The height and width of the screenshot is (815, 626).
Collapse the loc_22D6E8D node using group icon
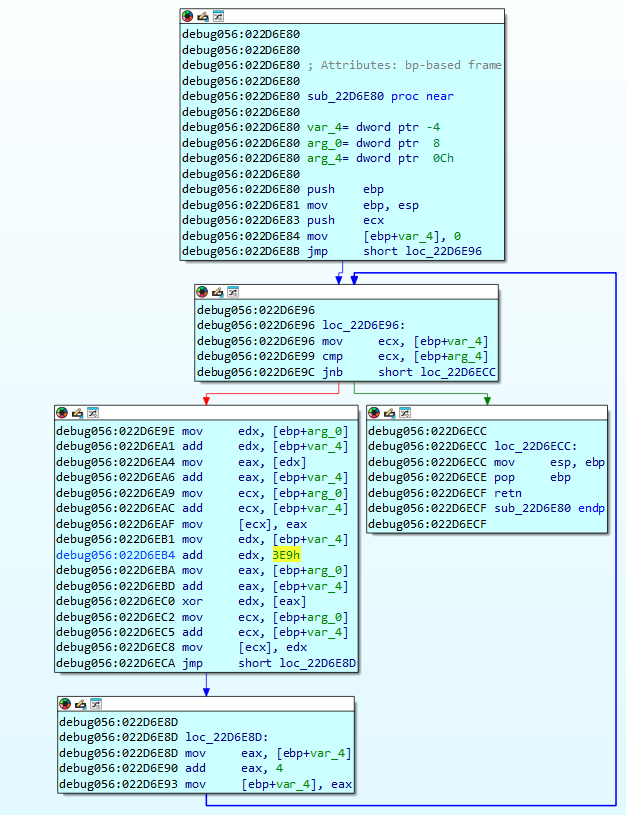coord(94,704)
